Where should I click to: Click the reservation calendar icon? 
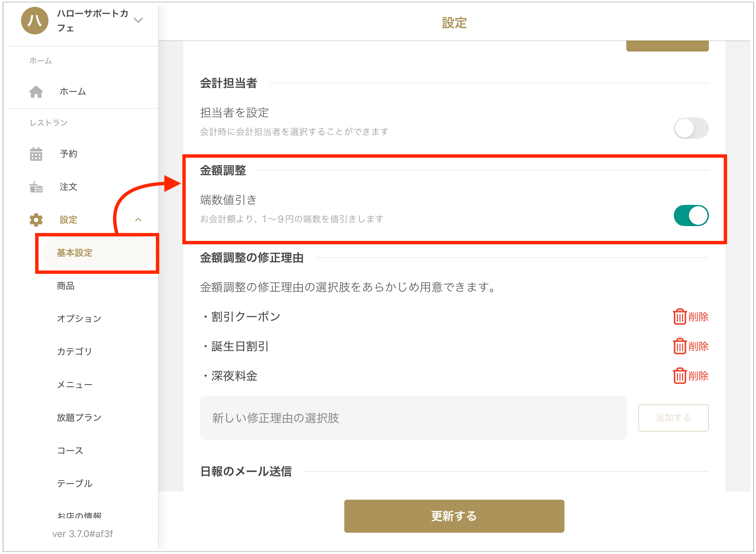pos(36,154)
